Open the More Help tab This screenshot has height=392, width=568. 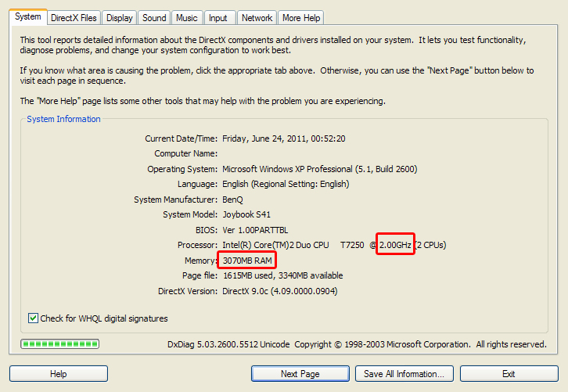click(x=301, y=18)
